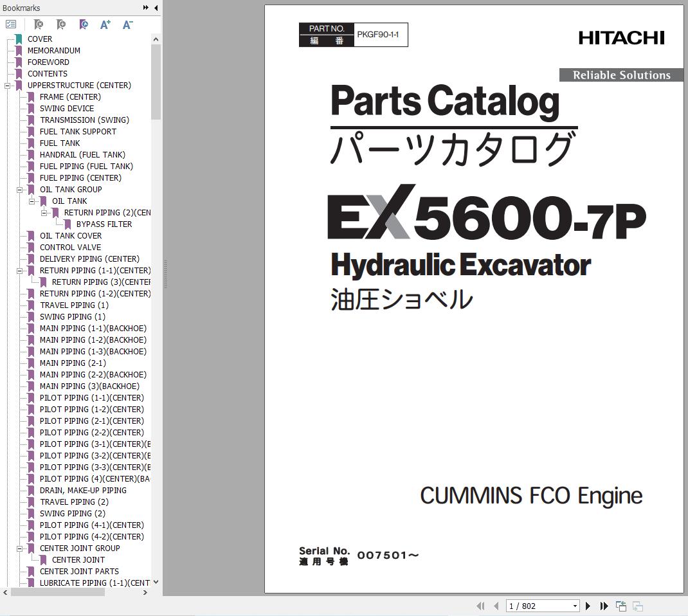Decrease bookmark font size with A- icon

pyautogui.click(x=127, y=24)
